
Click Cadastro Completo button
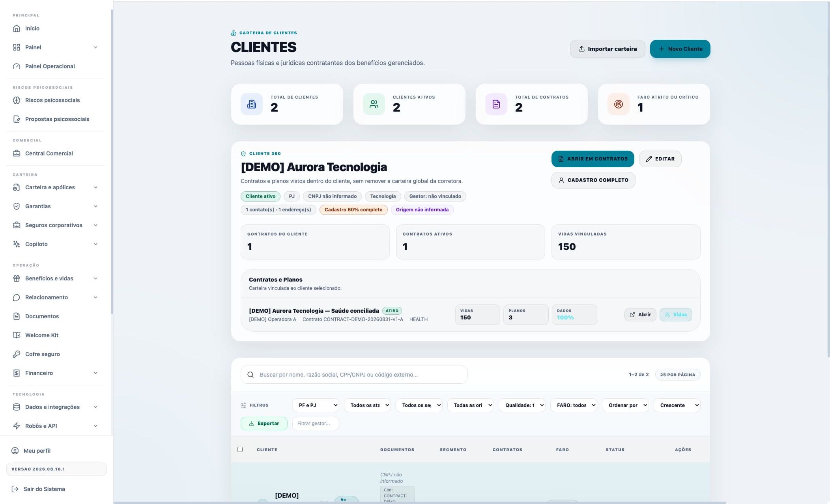click(593, 180)
